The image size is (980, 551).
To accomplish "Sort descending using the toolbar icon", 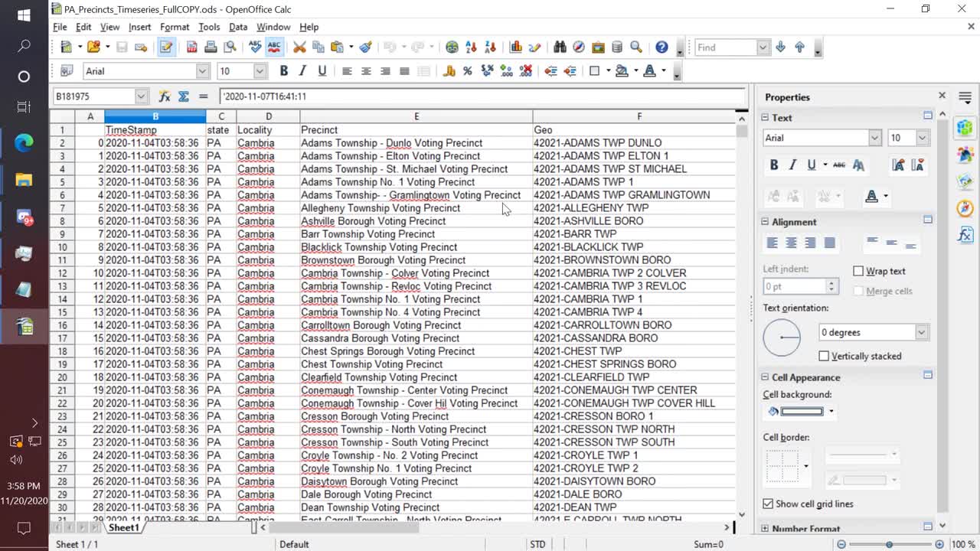I will coord(490,47).
